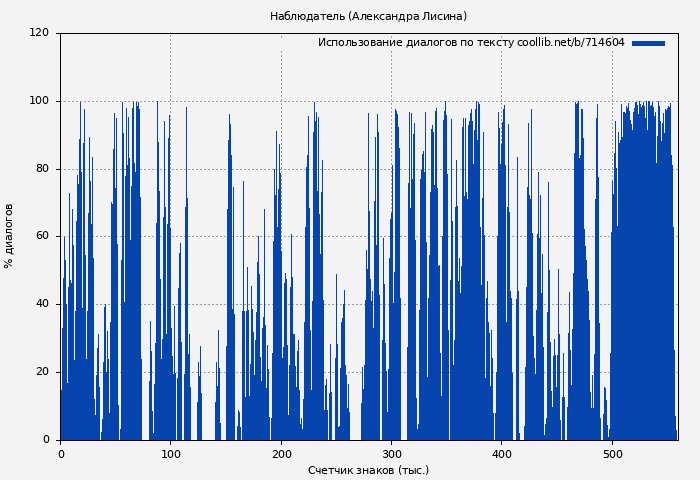Click the x-axis tick label 400

coord(501,454)
